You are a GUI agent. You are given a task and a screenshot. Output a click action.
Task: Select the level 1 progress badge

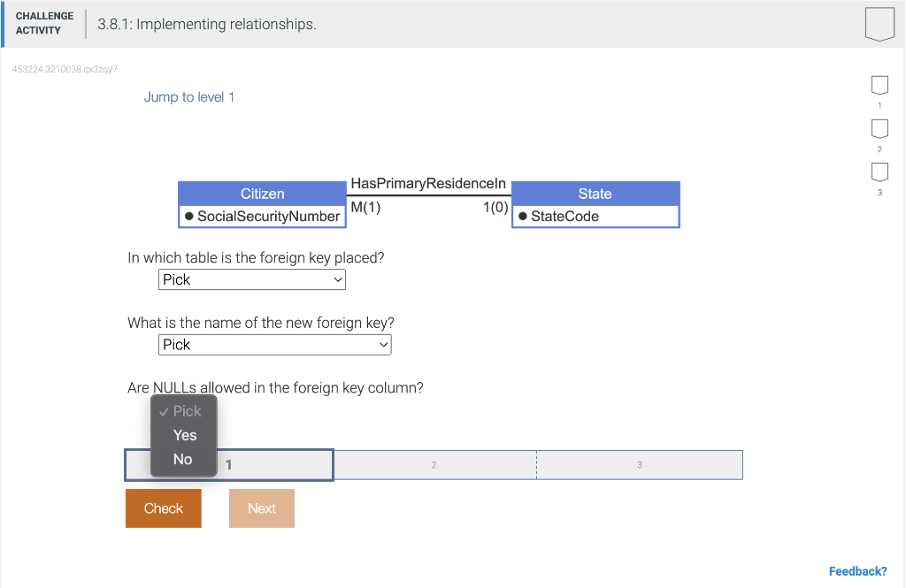(x=879, y=86)
